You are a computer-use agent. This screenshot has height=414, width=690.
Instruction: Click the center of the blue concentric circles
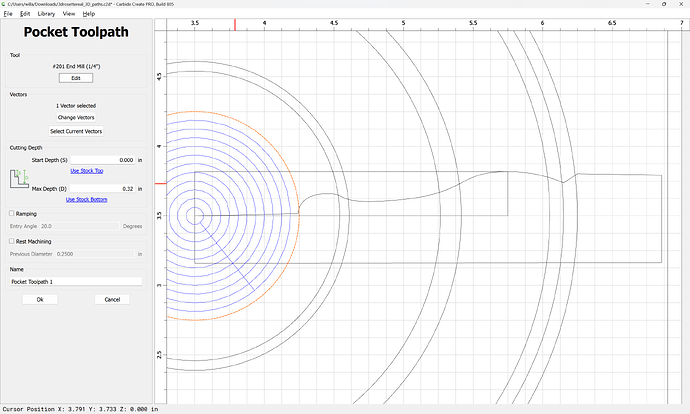coord(195,216)
